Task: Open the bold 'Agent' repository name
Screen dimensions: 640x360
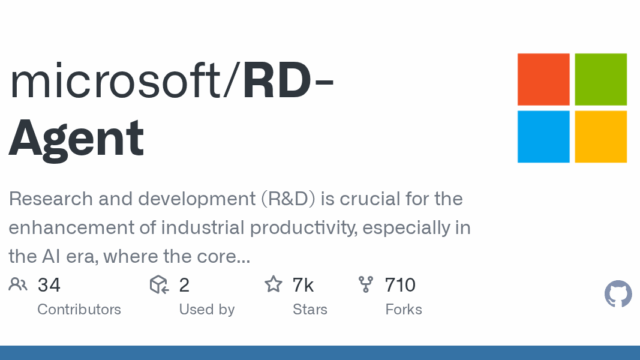Action: (77, 140)
